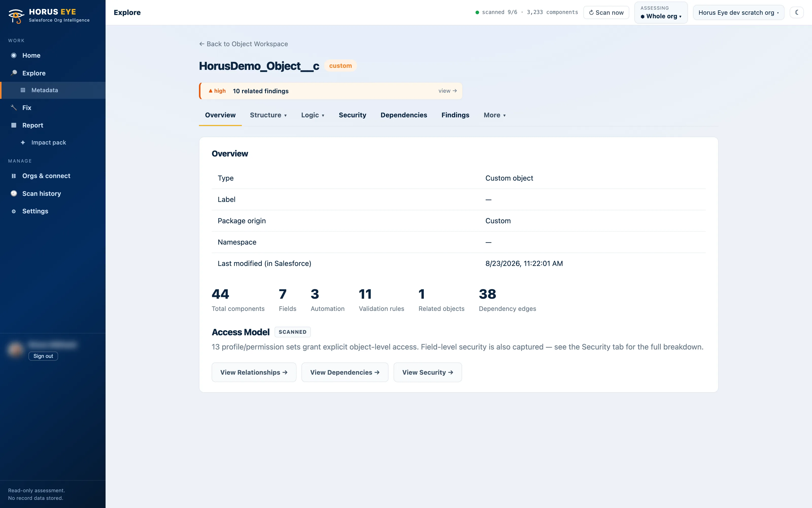Click the Label row label
The image size is (812, 508).
pos(227,200)
